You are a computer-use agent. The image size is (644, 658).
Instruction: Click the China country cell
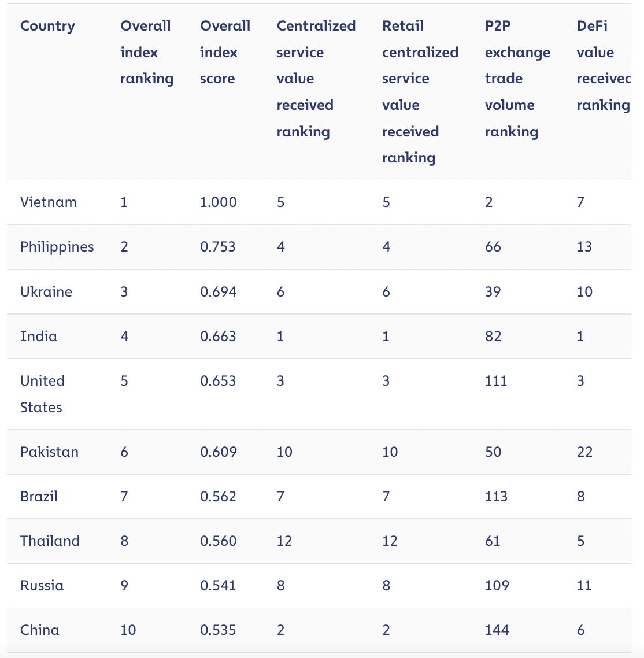[x=39, y=630]
